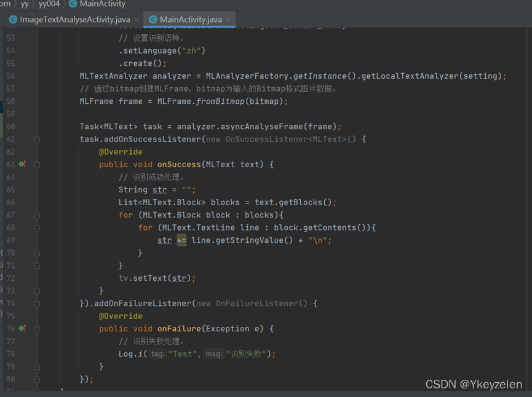532x397 pixels.
Task: Click the class icon on MainActivity.java tab
Action: click(x=153, y=20)
